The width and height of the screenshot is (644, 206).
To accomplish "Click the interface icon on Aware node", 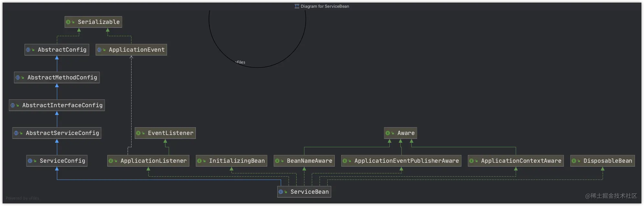I will tap(388, 133).
